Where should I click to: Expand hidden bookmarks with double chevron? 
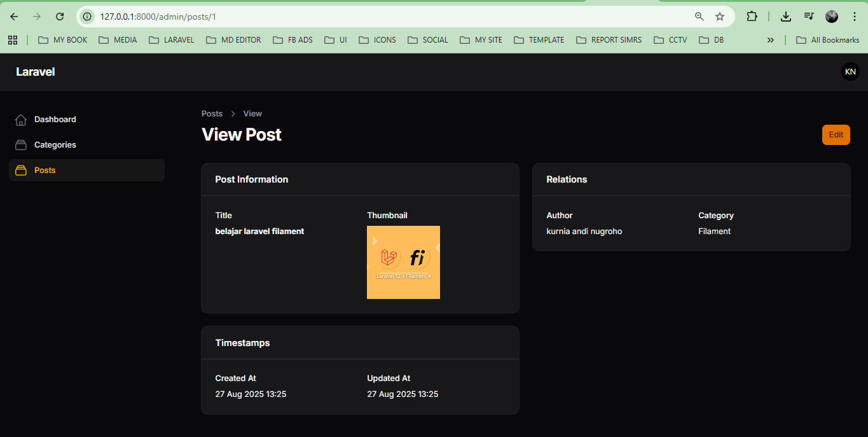[771, 40]
